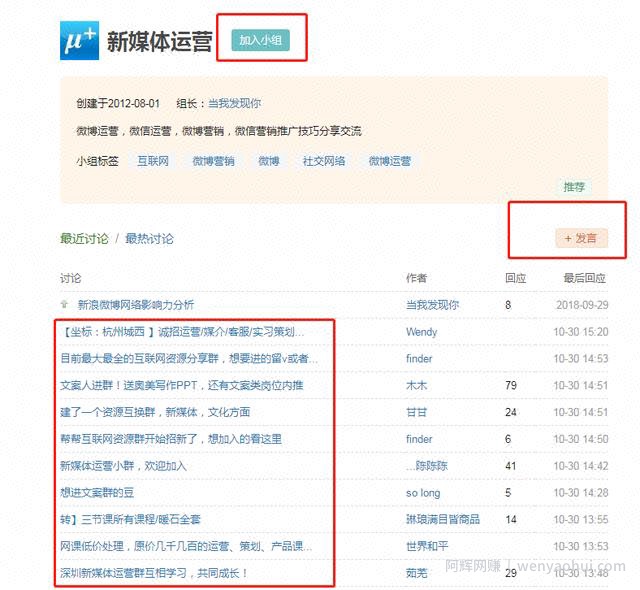Open topic 目前最大最全的互联网资源分享群
The image size is (640, 590).
pos(189,359)
